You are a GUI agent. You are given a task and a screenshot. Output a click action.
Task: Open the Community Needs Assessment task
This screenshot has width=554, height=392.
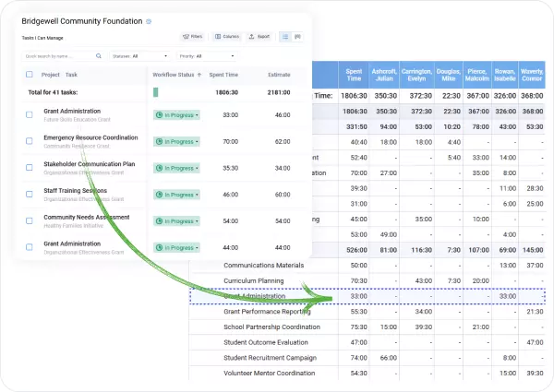tap(87, 218)
